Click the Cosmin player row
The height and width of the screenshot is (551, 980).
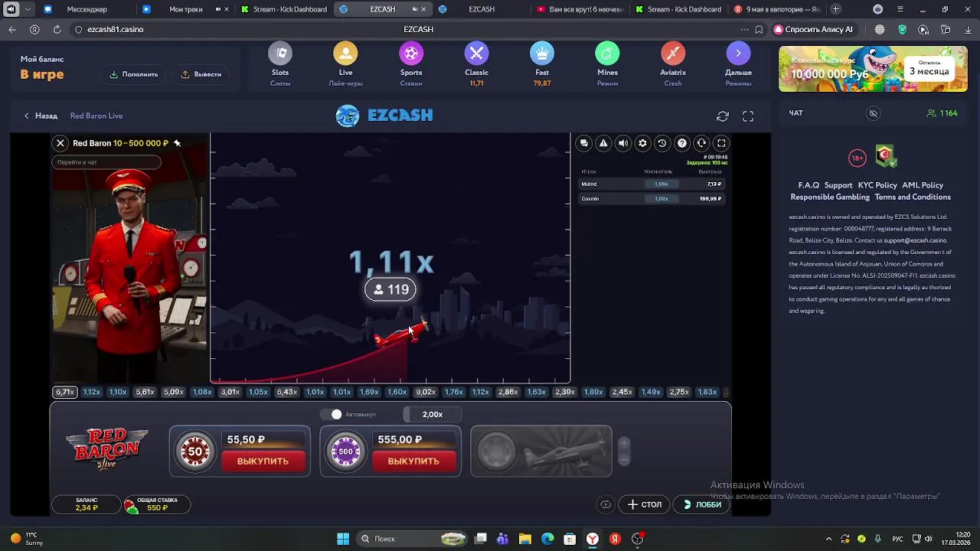coord(652,198)
